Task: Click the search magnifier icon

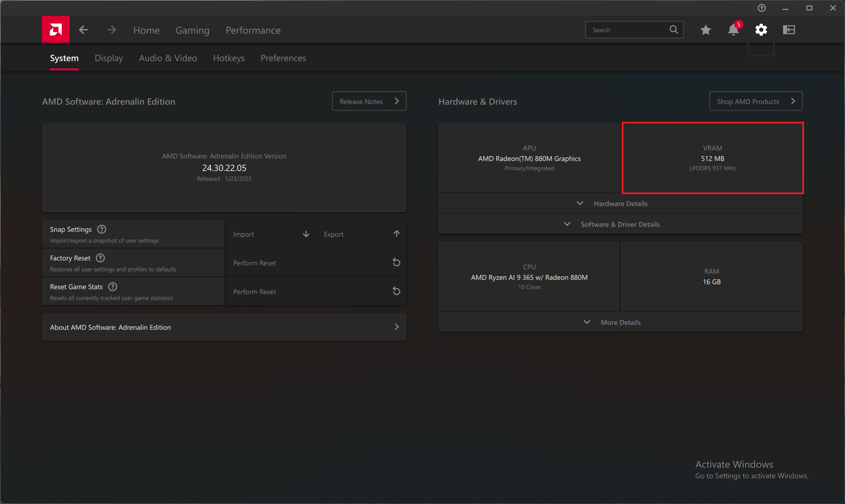Action: [x=674, y=30]
